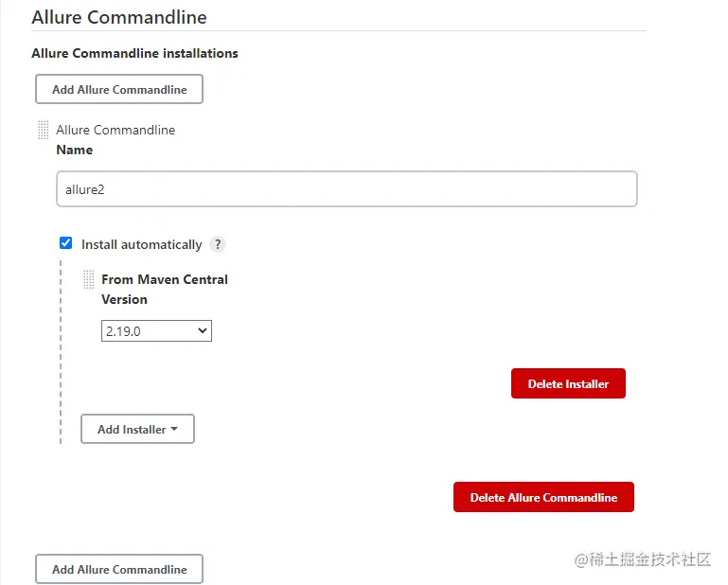Viewport: 728px width, 585px height.
Task: Click the red Delete Allure Commandline button
Action: 543,497
